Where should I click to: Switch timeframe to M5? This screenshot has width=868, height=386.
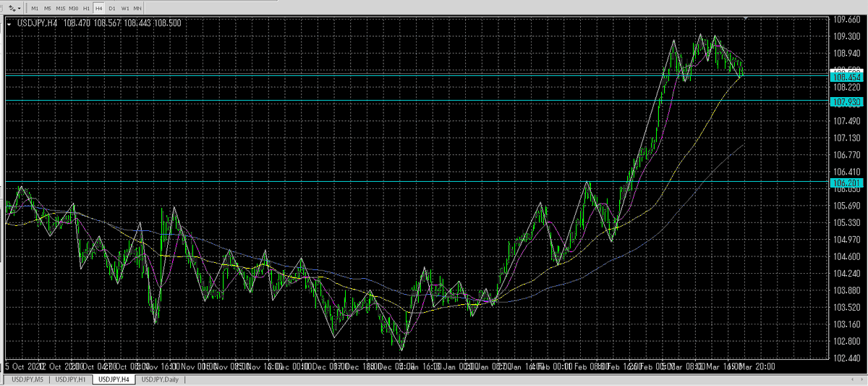click(x=47, y=7)
